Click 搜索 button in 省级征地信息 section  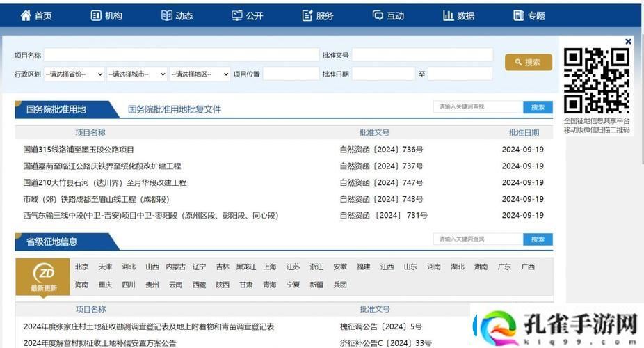tap(538, 239)
